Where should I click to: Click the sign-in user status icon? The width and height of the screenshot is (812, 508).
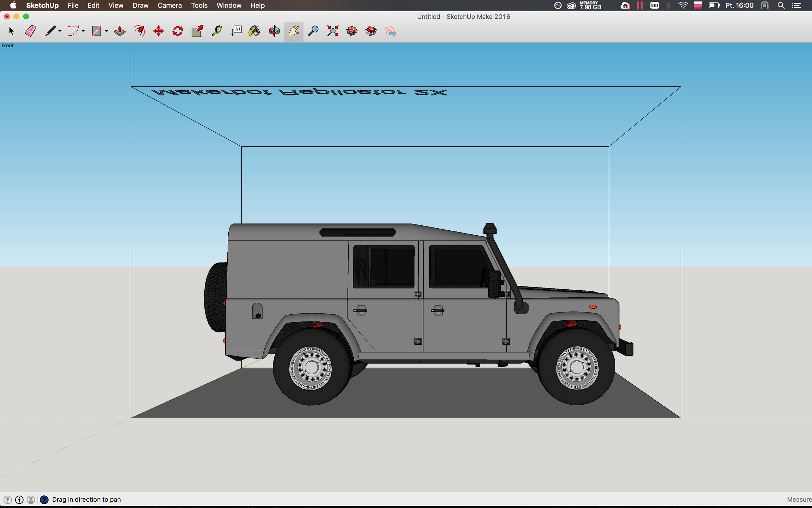tap(31, 500)
